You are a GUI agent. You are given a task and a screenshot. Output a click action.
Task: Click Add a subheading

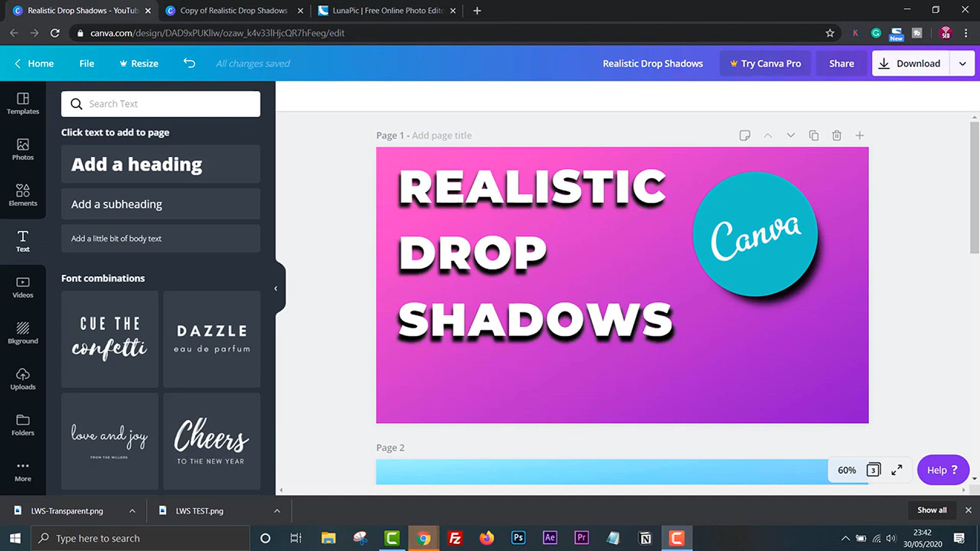[161, 204]
